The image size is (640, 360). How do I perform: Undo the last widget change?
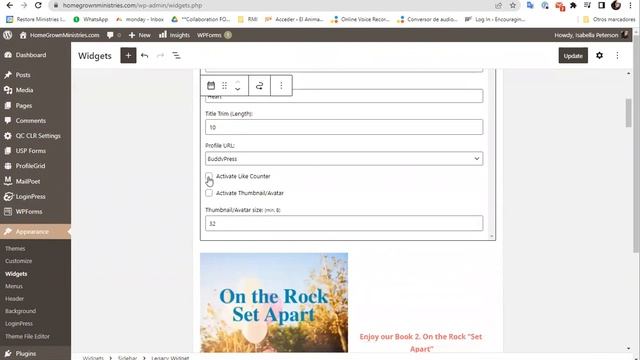click(x=144, y=56)
